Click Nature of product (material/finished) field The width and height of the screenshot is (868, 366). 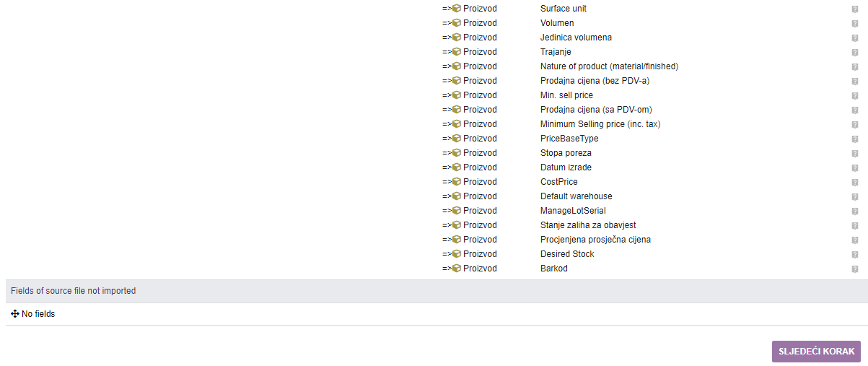(609, 66)
